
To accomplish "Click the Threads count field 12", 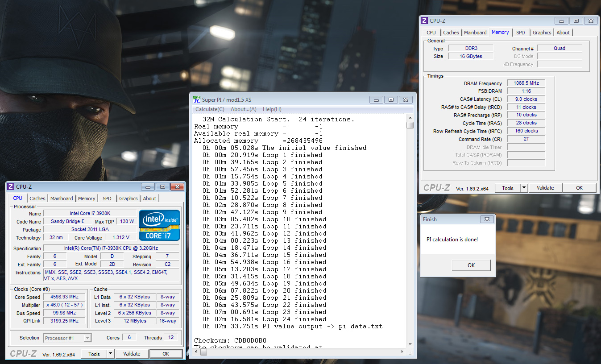I will pos(171,338).
